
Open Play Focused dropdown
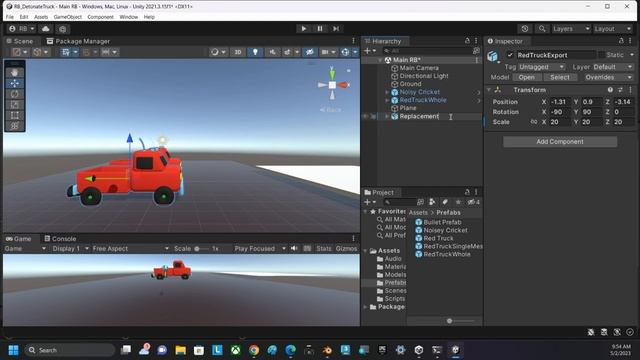coord(260,248)
